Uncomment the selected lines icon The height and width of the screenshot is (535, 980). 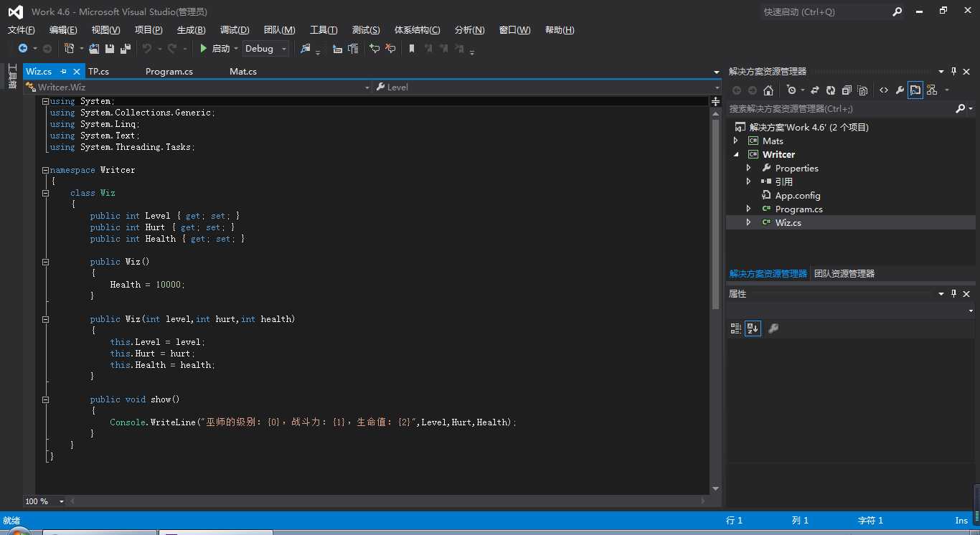click(x=390, y=49)
